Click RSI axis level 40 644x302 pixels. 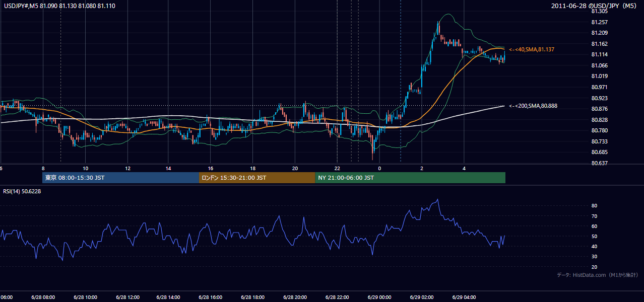(x=595, y=246)
